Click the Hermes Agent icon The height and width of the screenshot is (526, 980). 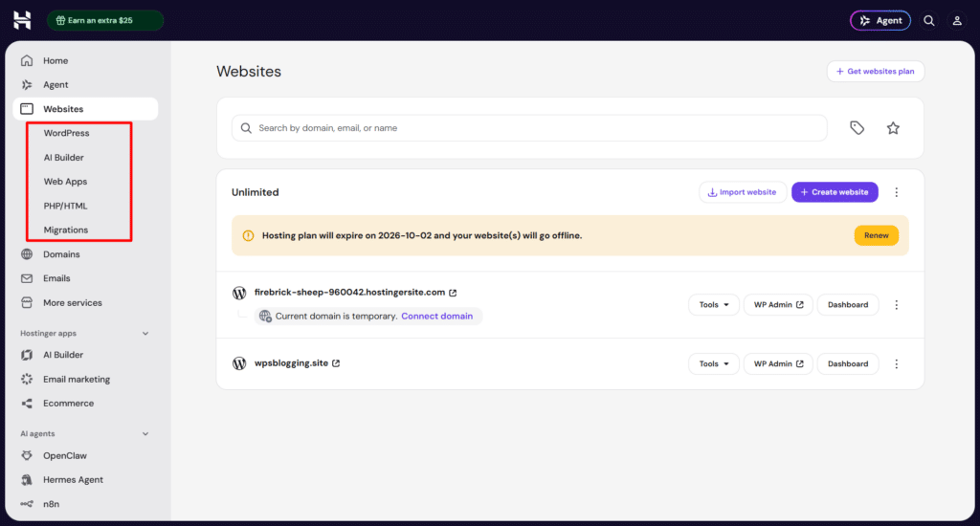(x=27, y=480)
